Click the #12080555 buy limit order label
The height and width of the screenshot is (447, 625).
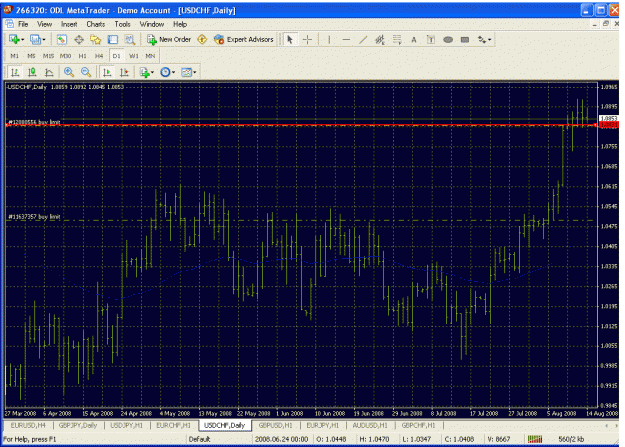pos(34,122)
